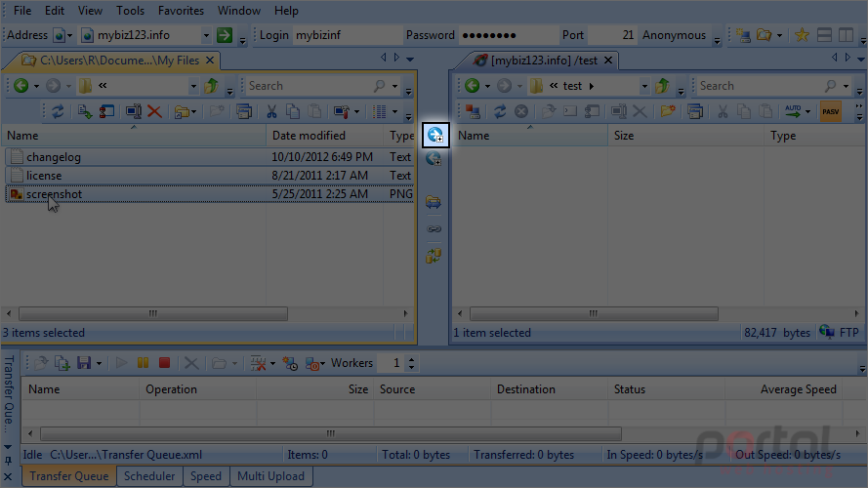Click the green Back arrow in the local pane

coord(21,86)
